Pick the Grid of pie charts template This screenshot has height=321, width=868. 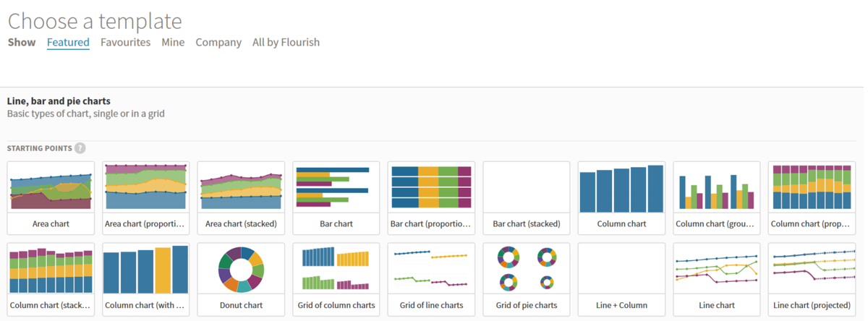pos(526,279)
